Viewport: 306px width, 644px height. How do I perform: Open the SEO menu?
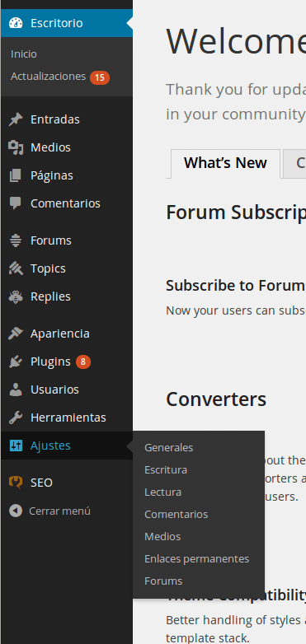point(67,483)
